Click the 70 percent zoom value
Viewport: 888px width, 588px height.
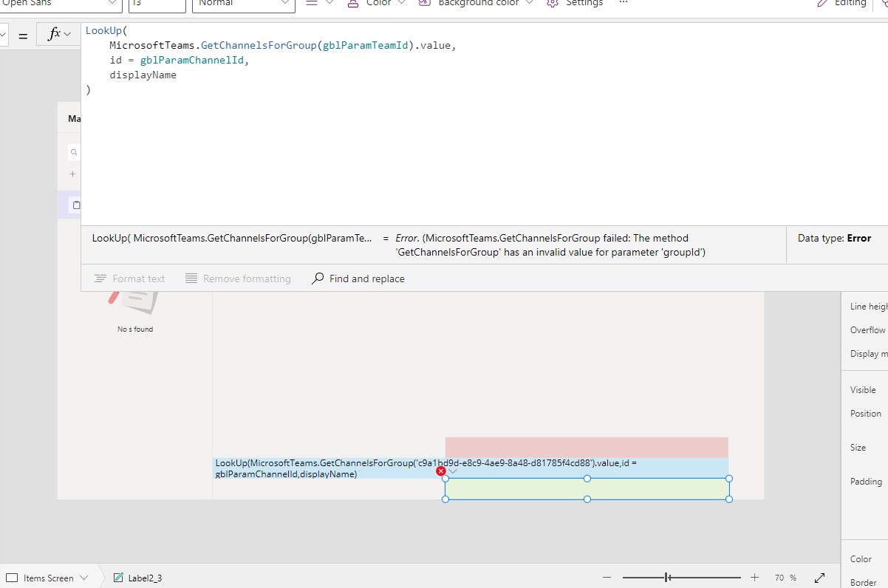click(x=785, y=578)
